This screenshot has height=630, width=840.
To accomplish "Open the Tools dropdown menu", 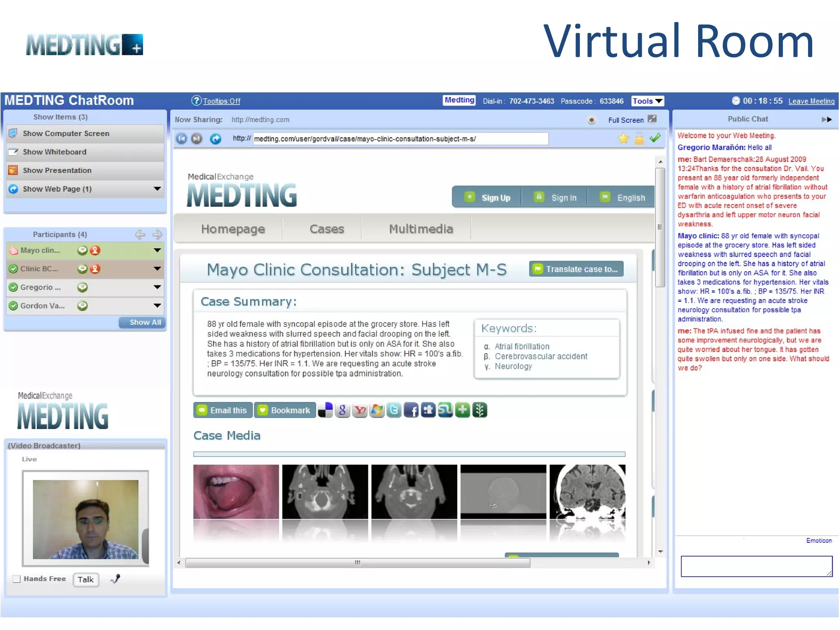I will click(647, 101).
